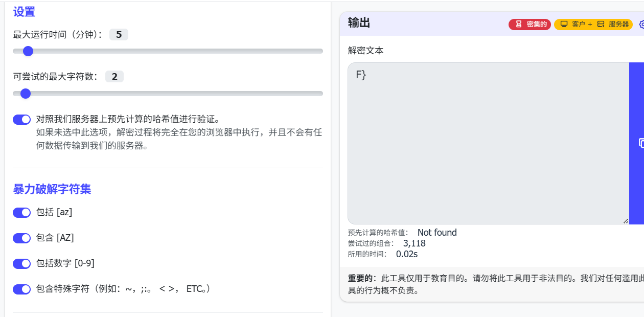This screenshot has height=317, width=644.
Task: Toggle the 包含 [AZ] uppercase switch
Action: point(22,238)
